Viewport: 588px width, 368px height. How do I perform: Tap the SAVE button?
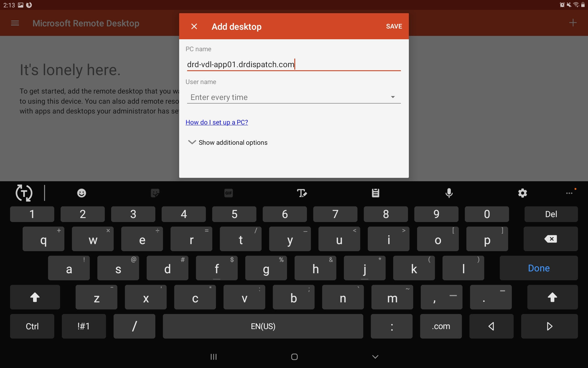tap(394, 26)
